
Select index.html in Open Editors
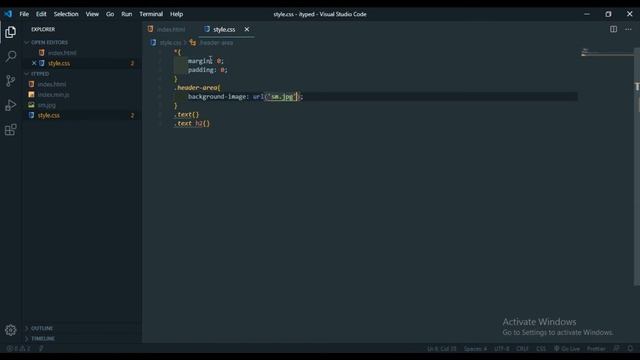[x=62, y=53]
